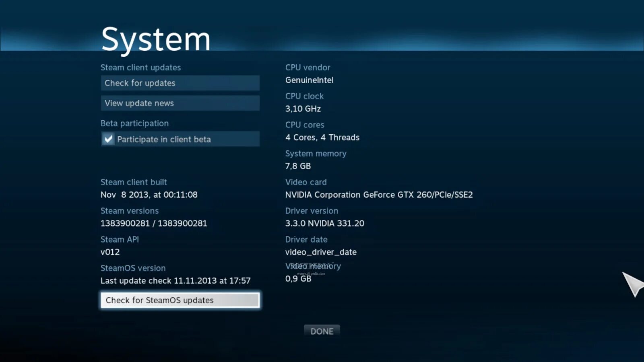Click the CPU clock label
Screen dimensions: 644x362
click(304, 96)
